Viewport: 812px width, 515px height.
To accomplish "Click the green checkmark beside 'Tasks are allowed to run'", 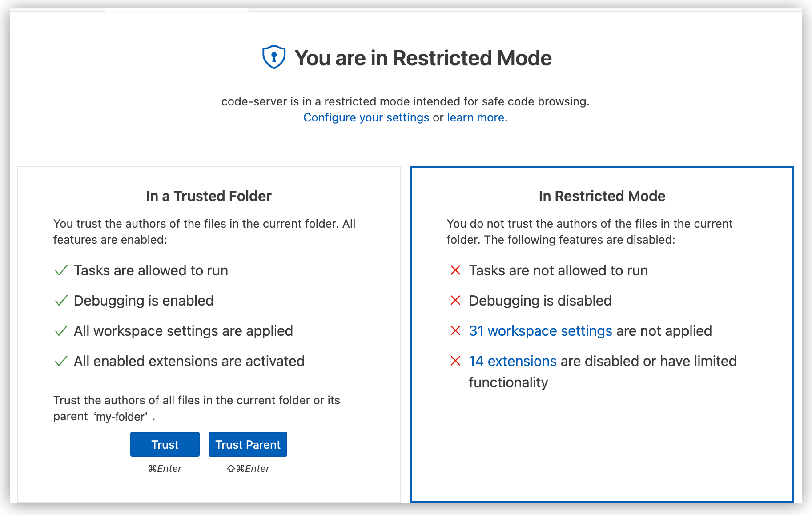I will tap(60, 270).
